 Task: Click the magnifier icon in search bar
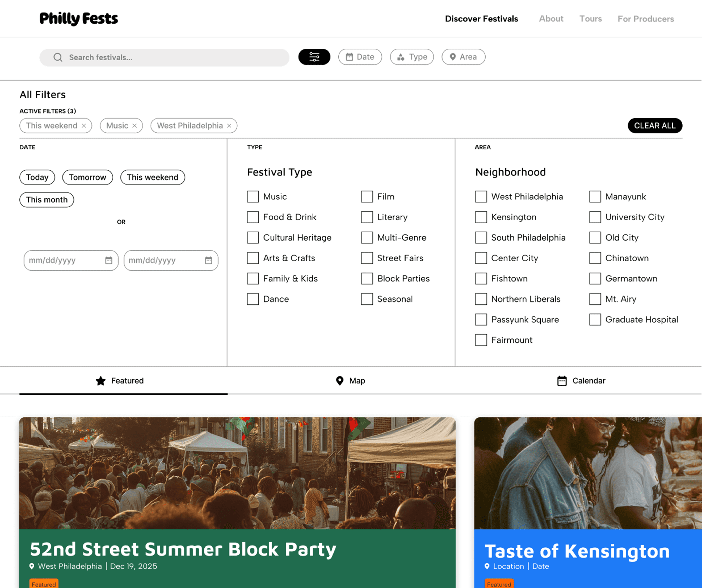coord(58,58)
